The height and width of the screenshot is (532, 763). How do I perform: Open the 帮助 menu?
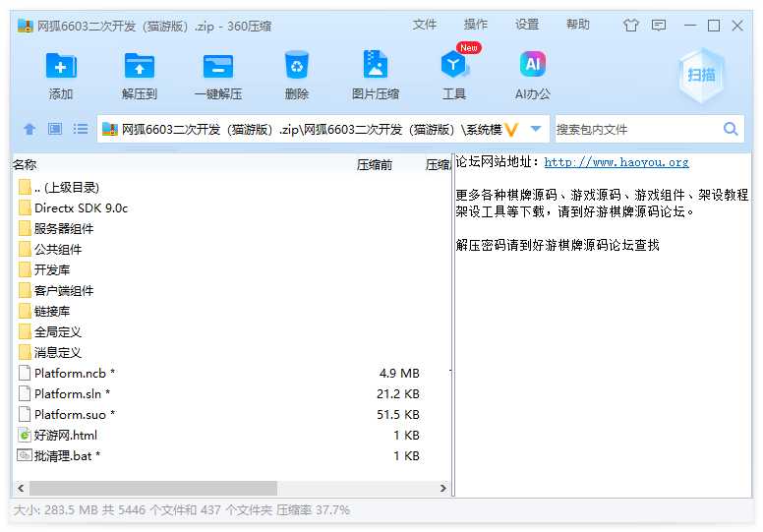tap(577, 25)
